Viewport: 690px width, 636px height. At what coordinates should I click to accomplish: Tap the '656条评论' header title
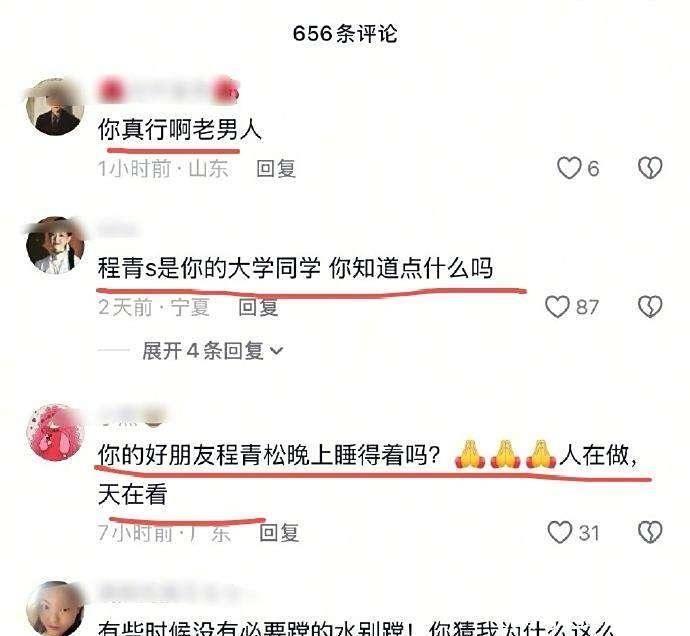(x=345, y=34)
